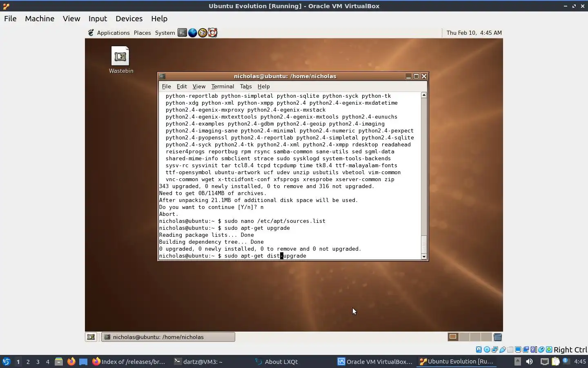Click the terminal vertical scrollbar thumb

pyautogui.click(x=424, y=244)
